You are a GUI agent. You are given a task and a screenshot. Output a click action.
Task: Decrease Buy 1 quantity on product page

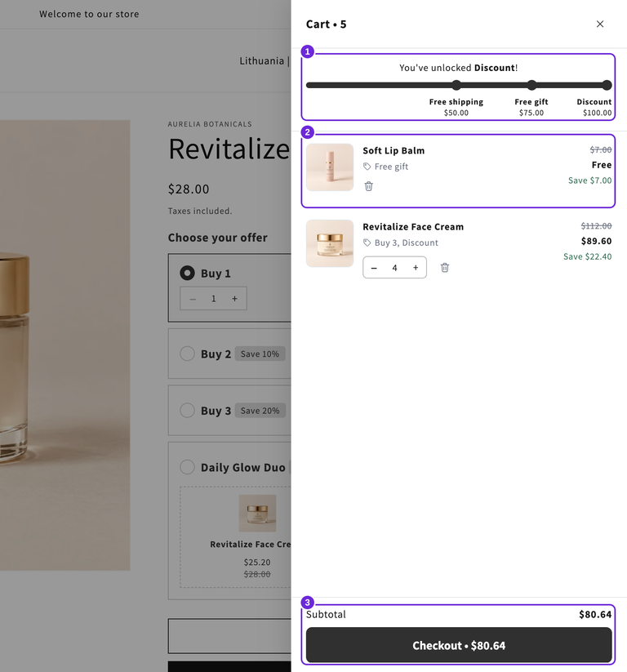coord(193,299)
